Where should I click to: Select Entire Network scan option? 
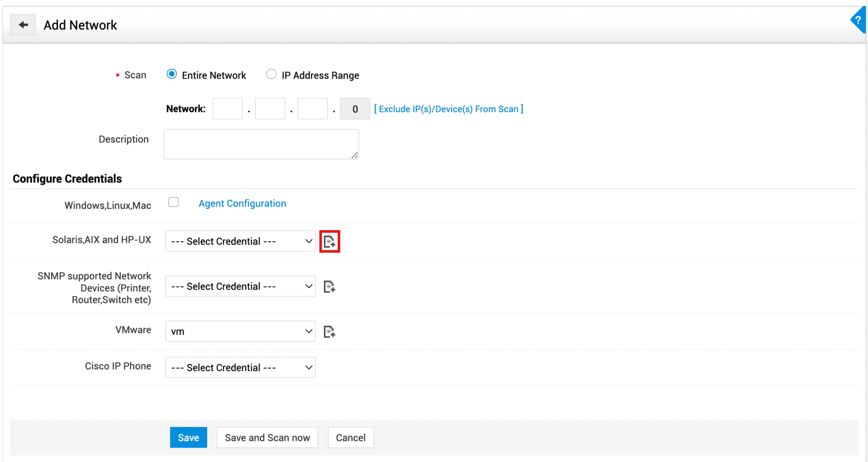click(172, 74)
